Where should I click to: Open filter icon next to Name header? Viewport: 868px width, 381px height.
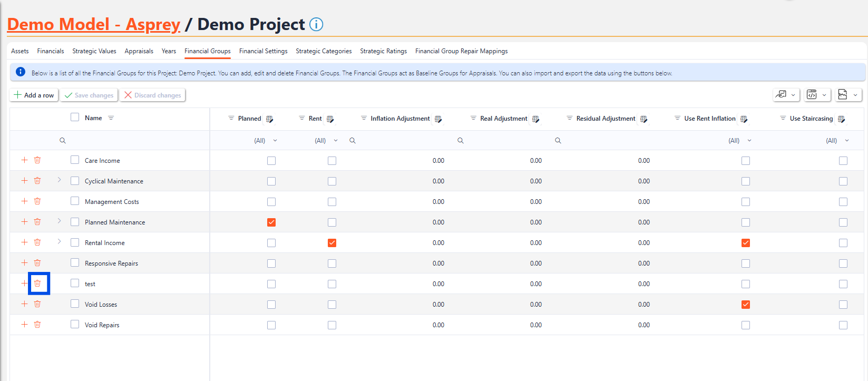tap(111, 118)
